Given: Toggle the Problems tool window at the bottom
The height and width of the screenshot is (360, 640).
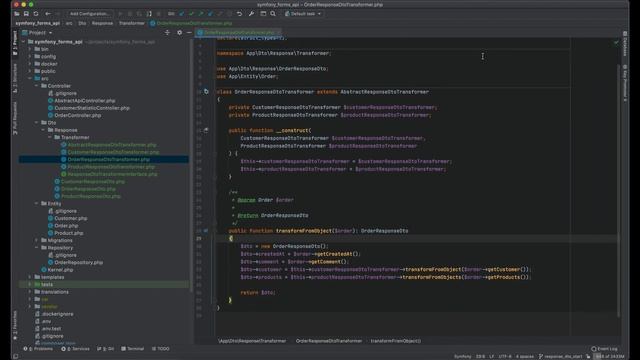Looking at the screenshot, I should (x=38, y=349).
